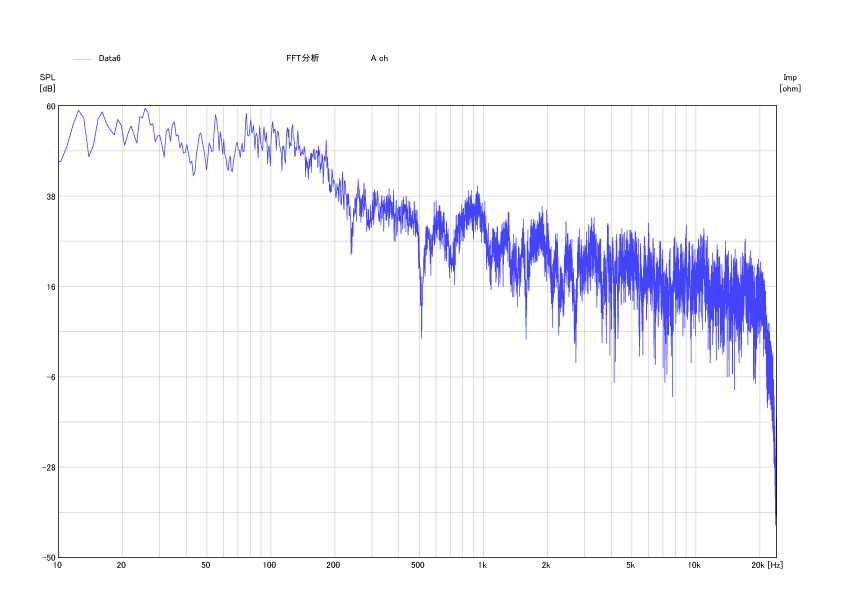Click the -28 dB y-axis tick label

(49, 467)
